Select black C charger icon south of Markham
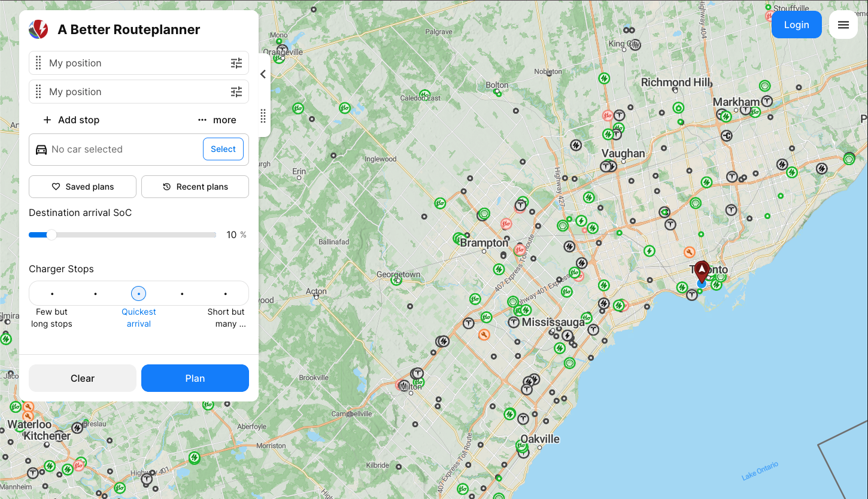The image size is (868, 499). pos(727,136)
